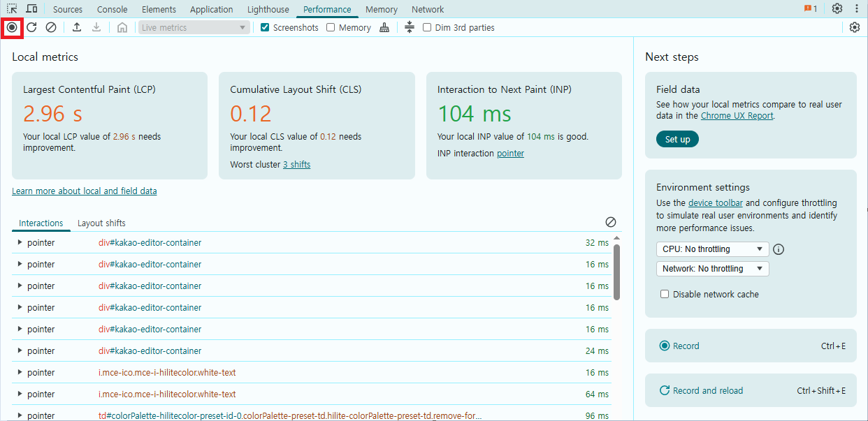The width and height of the screenshot is (868, 421).
Task: Clear the current trace in the toolbar
Action: [x=51, y=27]
